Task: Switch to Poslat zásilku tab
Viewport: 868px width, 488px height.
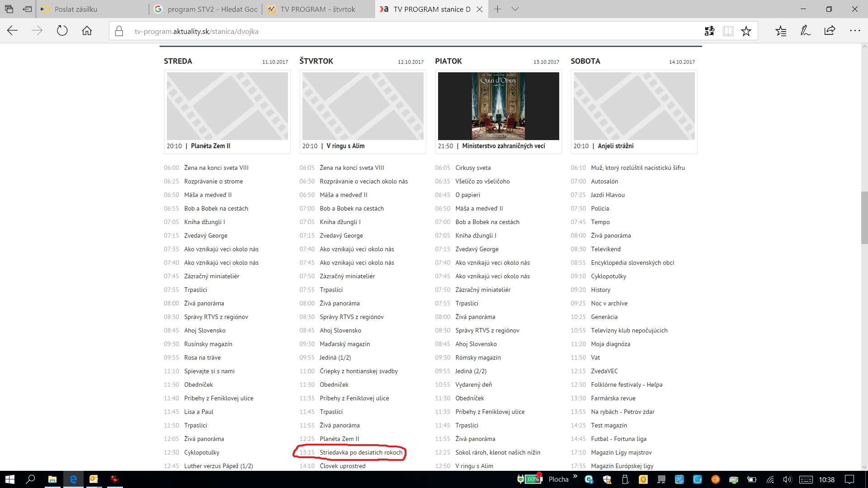Action: point(93,9)
